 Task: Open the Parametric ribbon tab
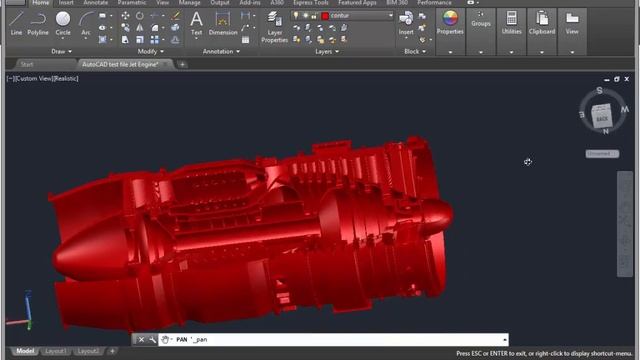click(131, 2)
